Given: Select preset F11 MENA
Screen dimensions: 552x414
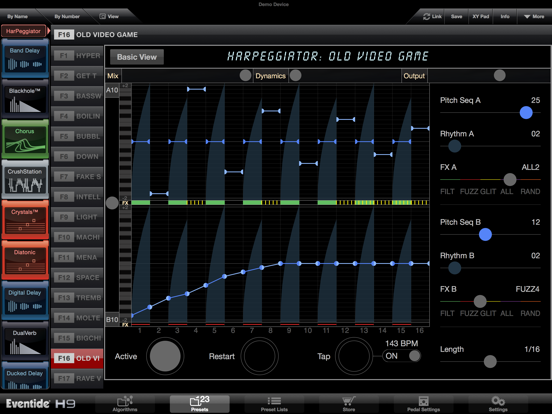Looking at the screenshot, I should pyautogui.click(x=77, y=257).
